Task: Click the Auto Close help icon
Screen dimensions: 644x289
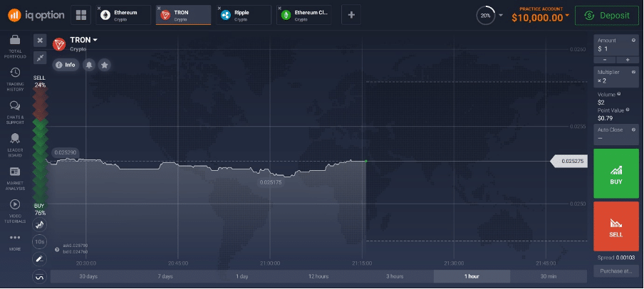Action: (x=634, y=130)
